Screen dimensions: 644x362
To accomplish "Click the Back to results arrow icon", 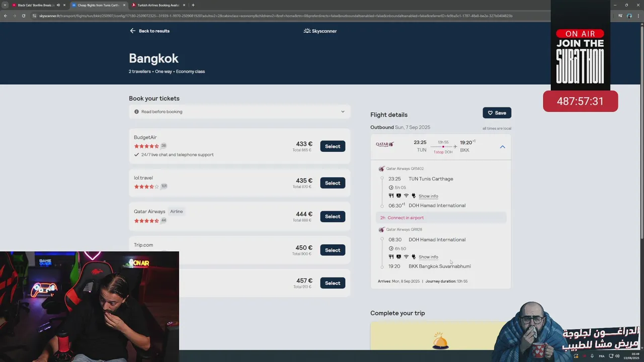I will pos(133,31).
